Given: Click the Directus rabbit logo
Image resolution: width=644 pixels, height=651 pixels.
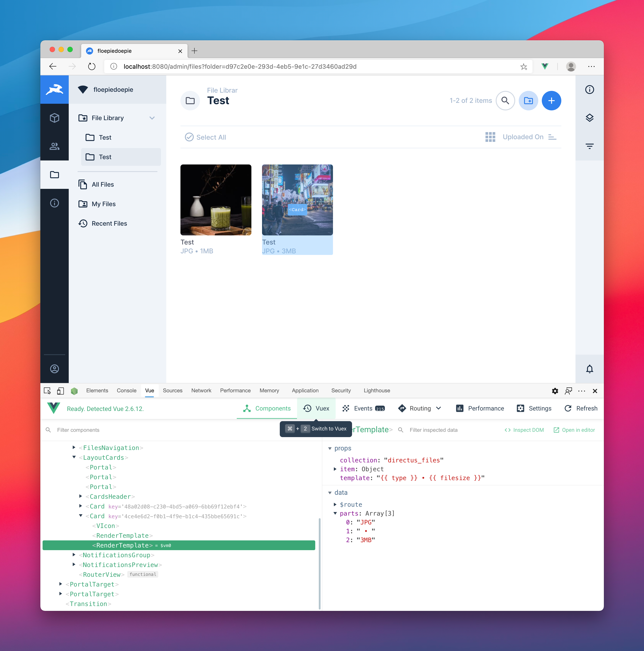Looking at the screenshot, I should [55, 90].
